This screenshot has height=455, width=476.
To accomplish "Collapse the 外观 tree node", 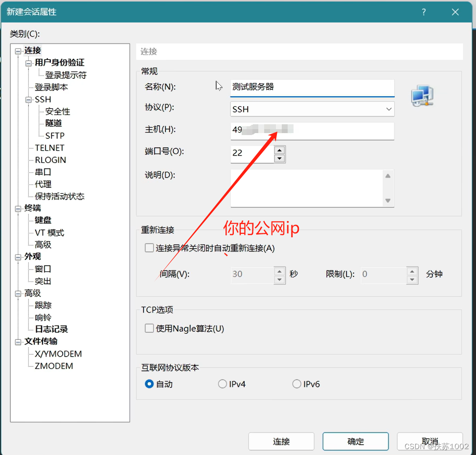I will click(18, 257).
